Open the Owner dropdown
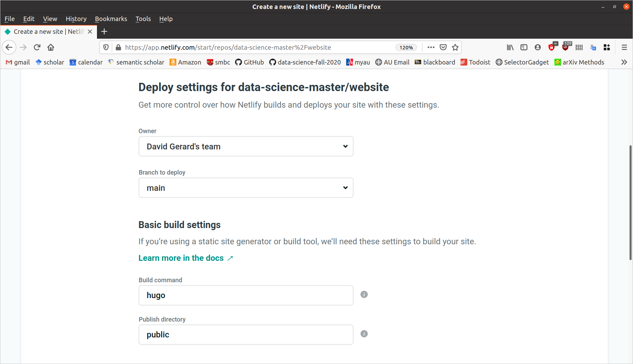This screenshot has width=633, height=364. (x=246, y=146)
